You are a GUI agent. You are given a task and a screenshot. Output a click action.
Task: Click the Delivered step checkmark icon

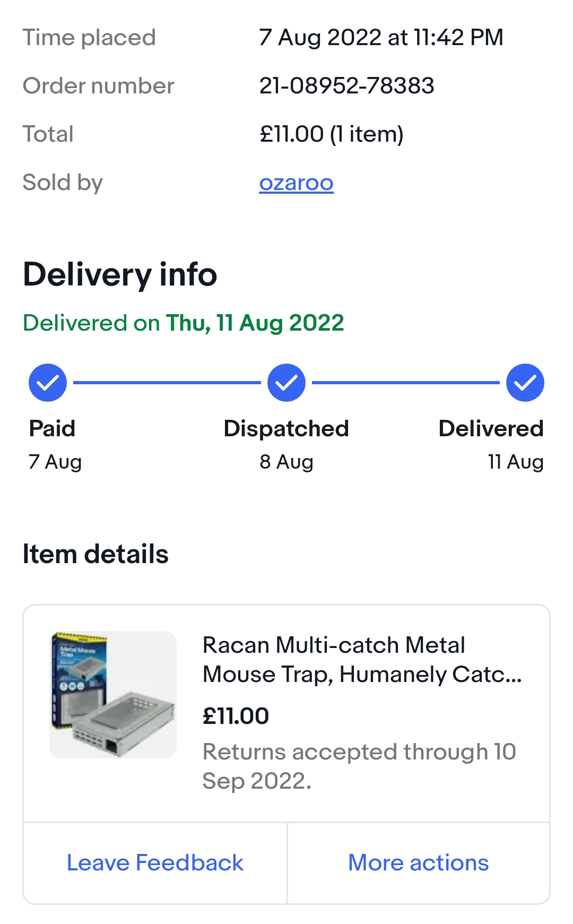point(525,383)
